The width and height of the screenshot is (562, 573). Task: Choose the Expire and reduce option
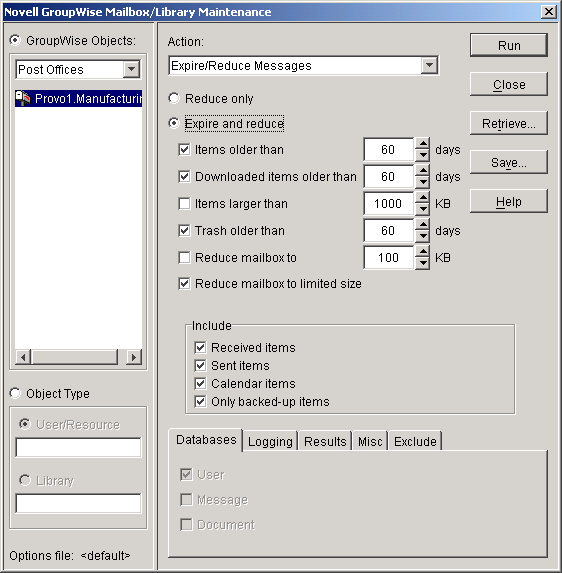tap(174, 124)
